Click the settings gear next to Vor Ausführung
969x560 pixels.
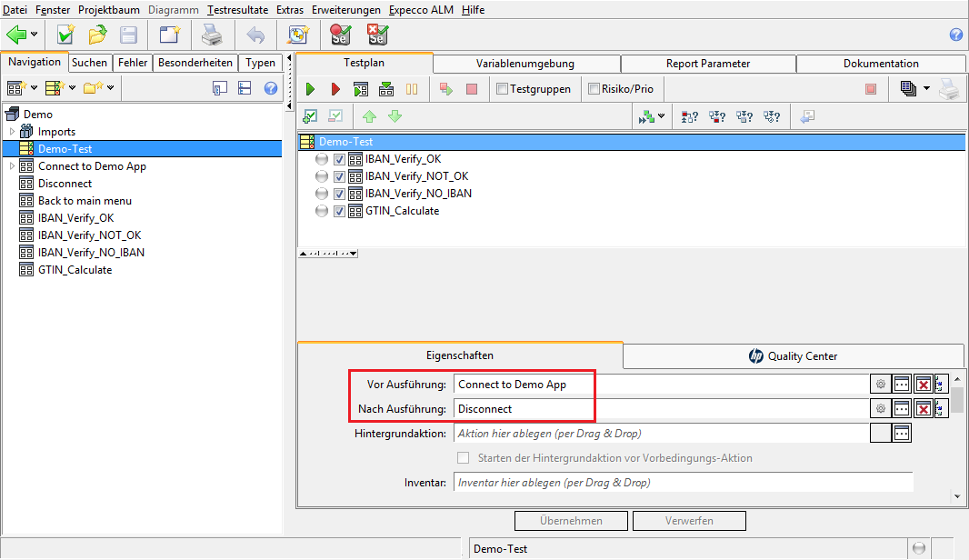880,385
